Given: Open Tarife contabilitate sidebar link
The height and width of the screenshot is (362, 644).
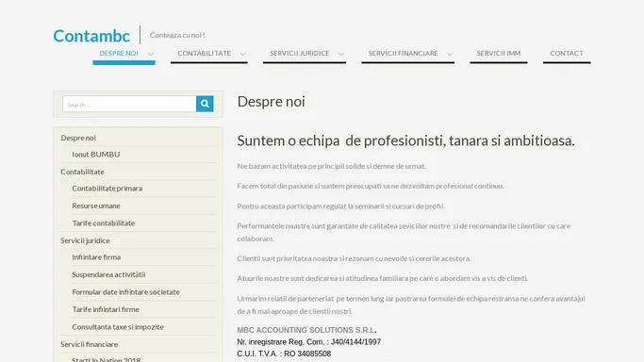Looking at the screenshot, I should pyautogui.click(x=104, y=223).
